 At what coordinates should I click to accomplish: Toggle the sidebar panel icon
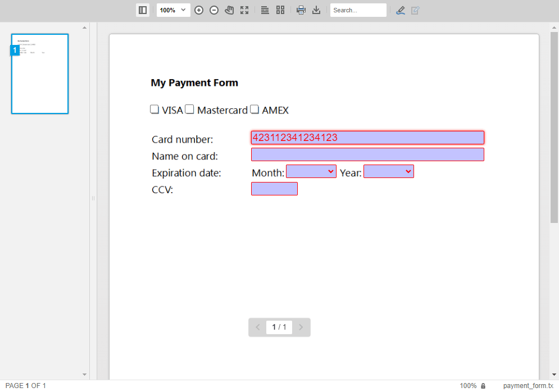click(x=143, y=10)
